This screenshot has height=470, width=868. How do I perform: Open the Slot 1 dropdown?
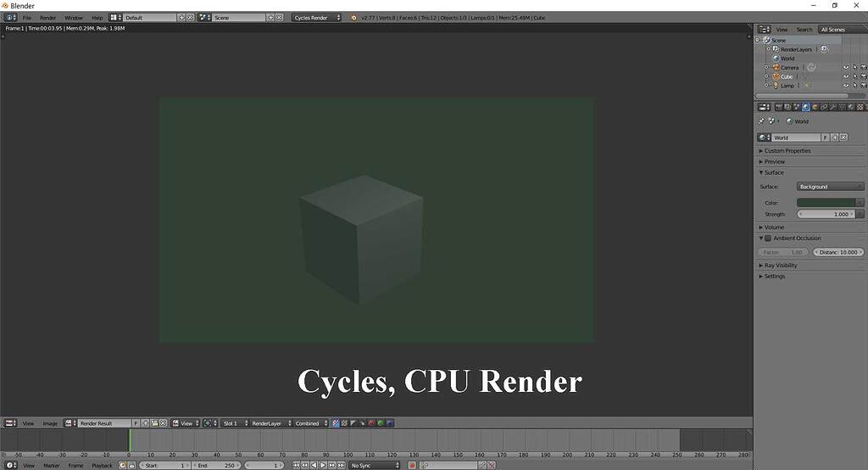pos(236,423)
